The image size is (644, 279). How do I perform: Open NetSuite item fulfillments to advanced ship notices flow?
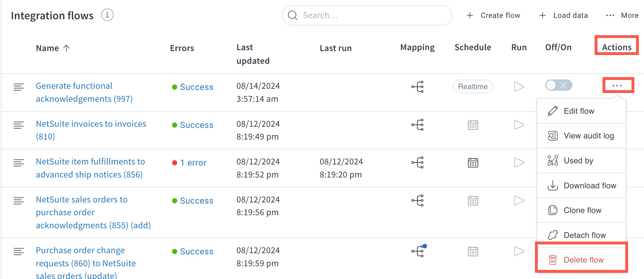(x=90, y=168)
